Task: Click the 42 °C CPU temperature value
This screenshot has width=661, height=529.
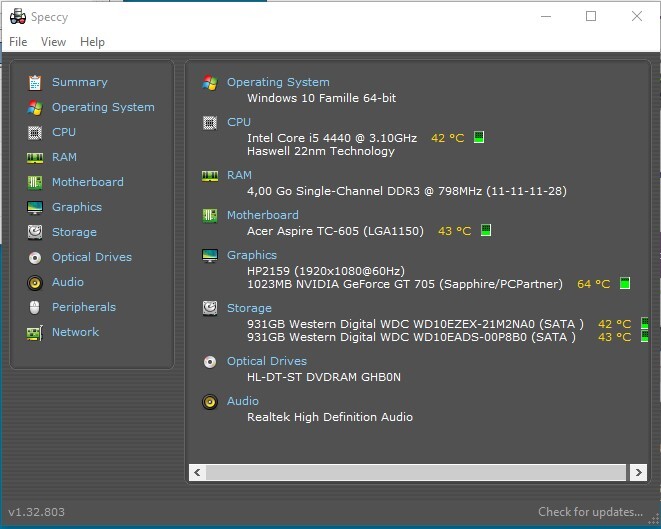Action: (448, 138)
